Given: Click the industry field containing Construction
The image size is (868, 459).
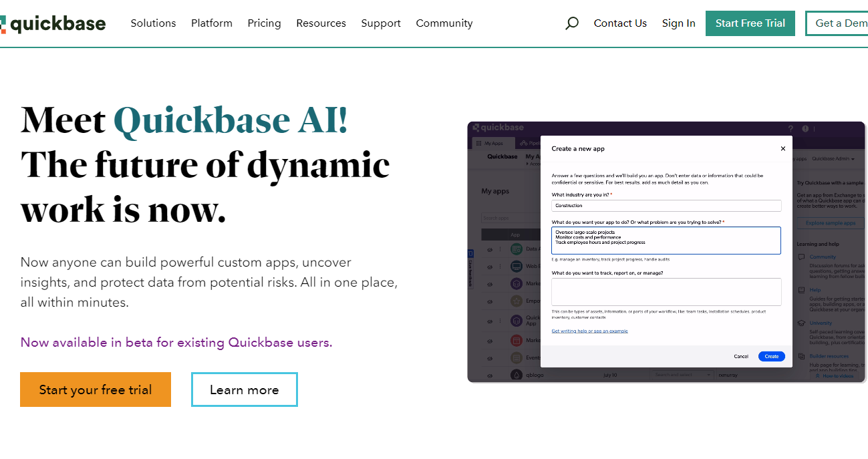Looking at the screenshot, I should [666, 206].
